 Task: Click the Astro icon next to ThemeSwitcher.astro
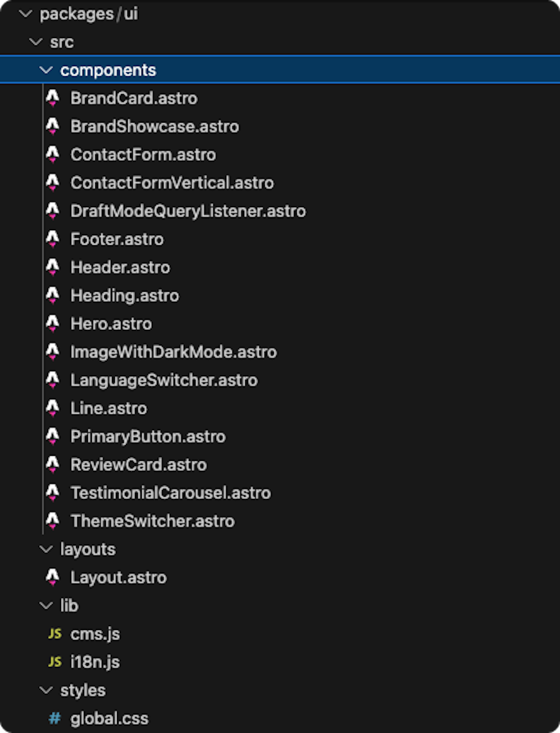click(x=53, y=521)
